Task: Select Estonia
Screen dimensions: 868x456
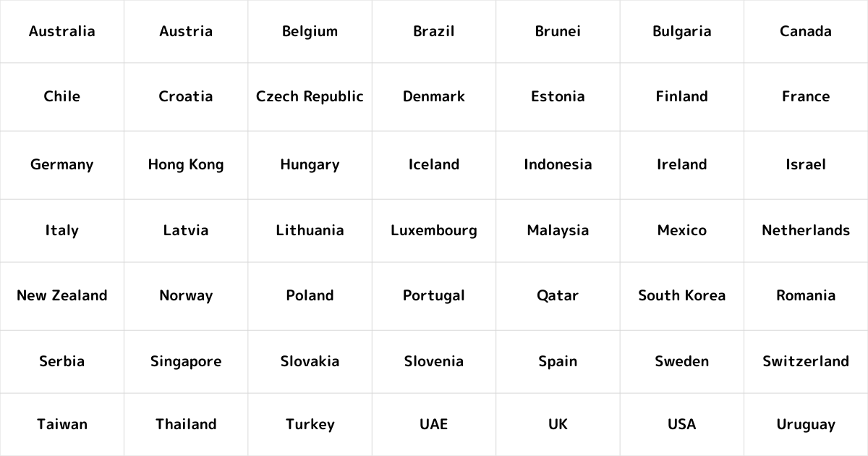Action: click(x=558, y=96)
